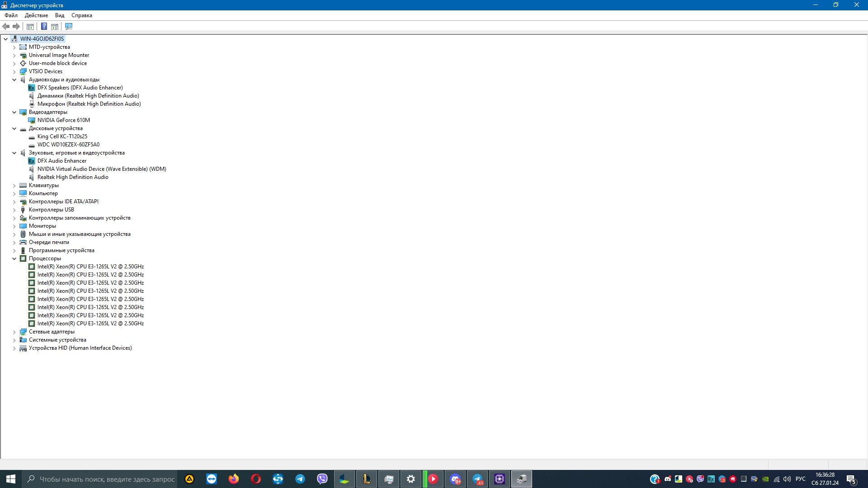The image size is (868, 488).
Task: Toggle the show/hide action pane toolbar icon
Action: pyautogui.click(x=55, y=27)
